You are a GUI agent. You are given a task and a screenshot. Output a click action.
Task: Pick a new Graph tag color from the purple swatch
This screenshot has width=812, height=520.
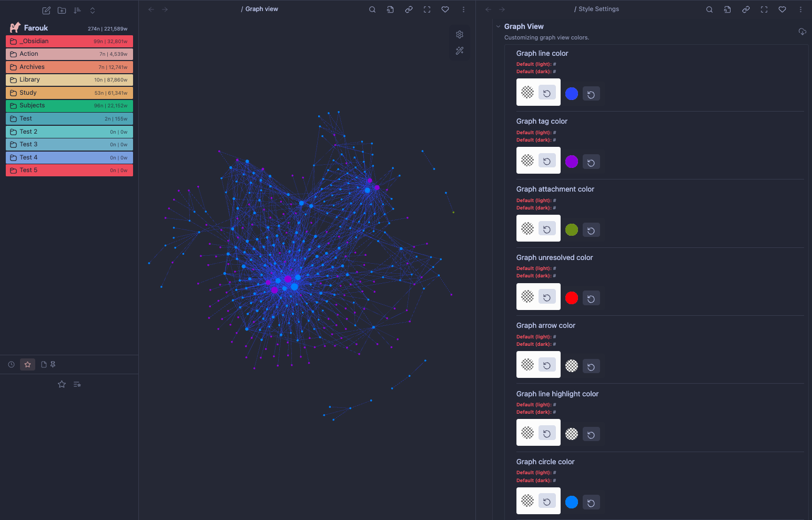point(572,162)
